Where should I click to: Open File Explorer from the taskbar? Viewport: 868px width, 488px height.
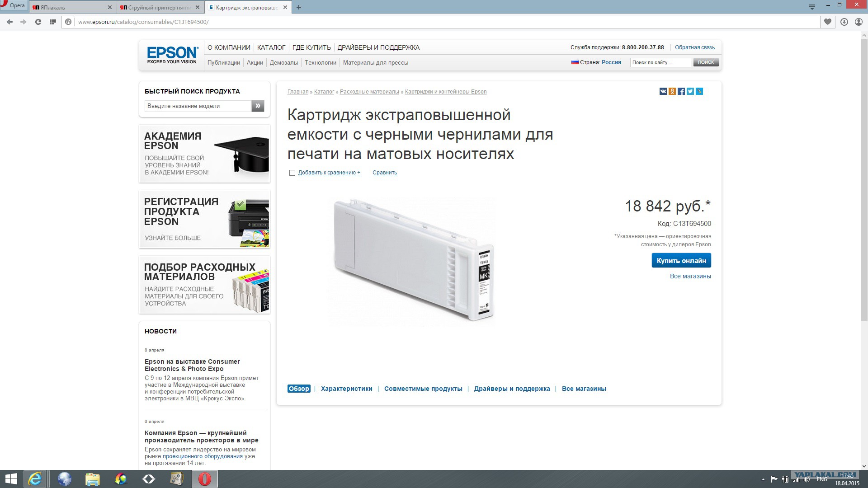pos(93,479)
